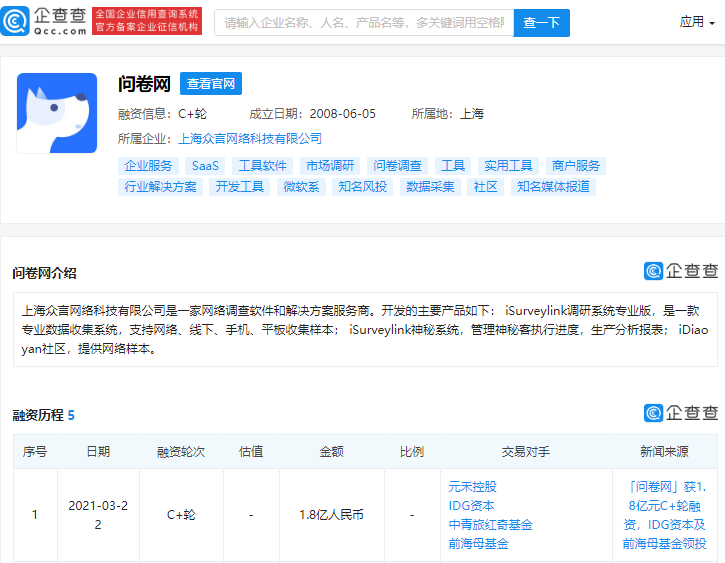Click the company introduction paragraph text
The height and width of the screenshot is (563, 725).
point(365,330)
